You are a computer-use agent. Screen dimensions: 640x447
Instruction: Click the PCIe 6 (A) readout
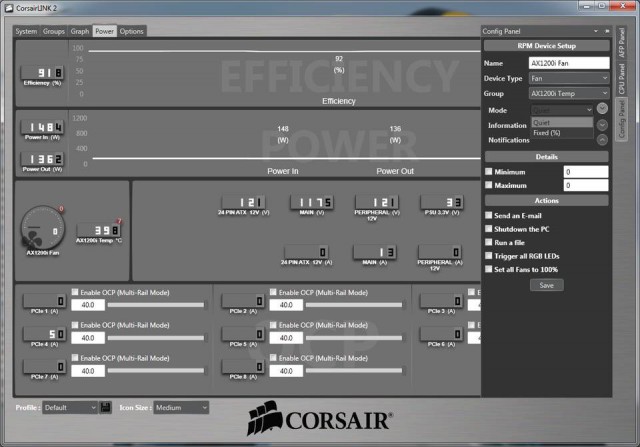442,334
